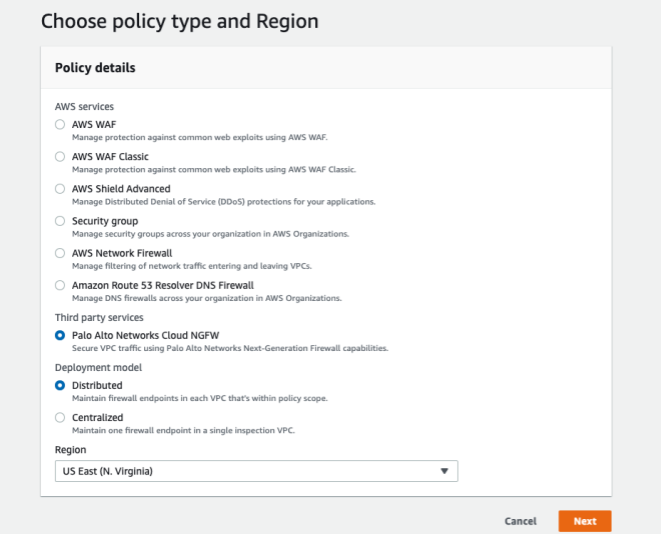Click the Security group label text
The image size is (661, 534).
pos(105,220)
